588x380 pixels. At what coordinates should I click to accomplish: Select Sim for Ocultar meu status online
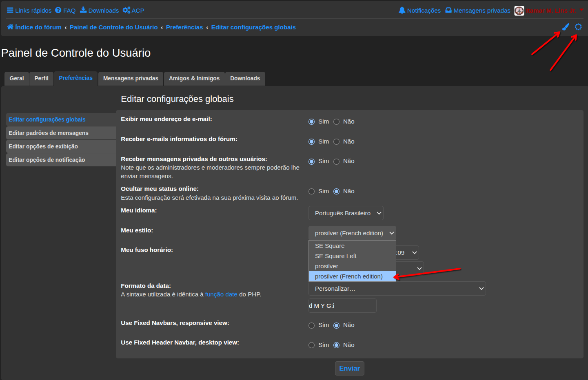(x=312, y=192)
